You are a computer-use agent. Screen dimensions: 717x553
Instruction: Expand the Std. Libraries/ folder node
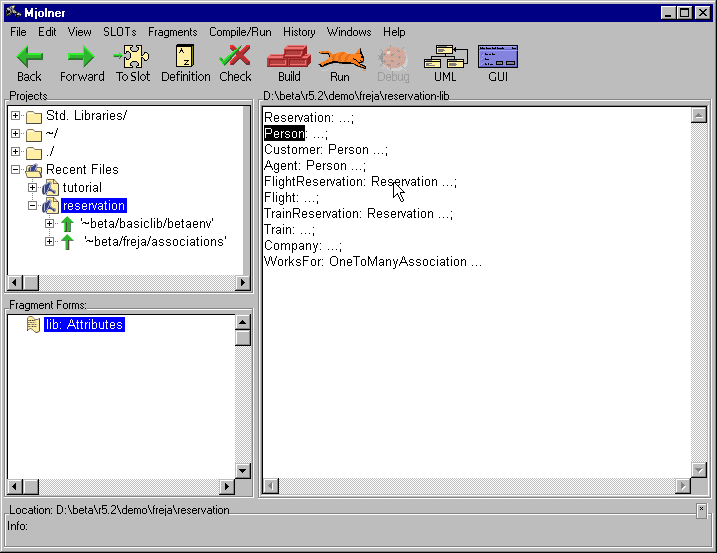coord(15,116)
